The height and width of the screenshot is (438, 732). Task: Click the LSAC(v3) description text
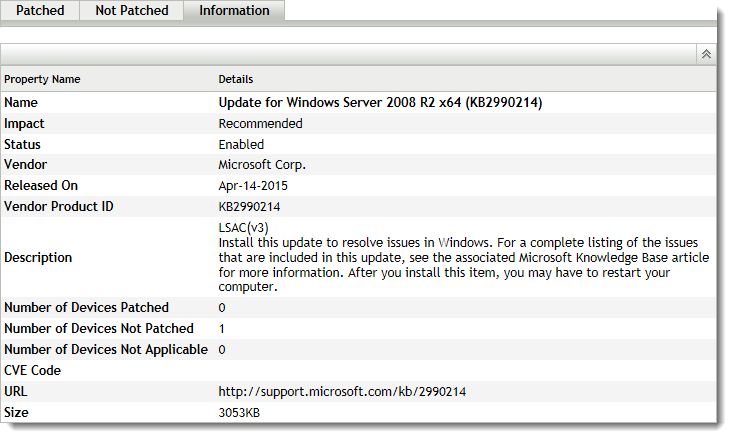click(x=244, y=228)
